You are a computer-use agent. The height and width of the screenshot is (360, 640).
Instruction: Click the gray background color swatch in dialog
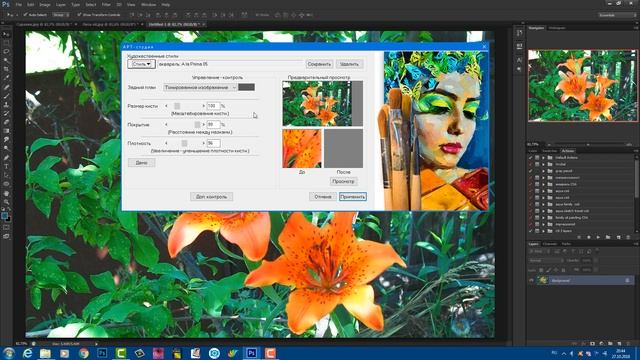click(247, 87)
